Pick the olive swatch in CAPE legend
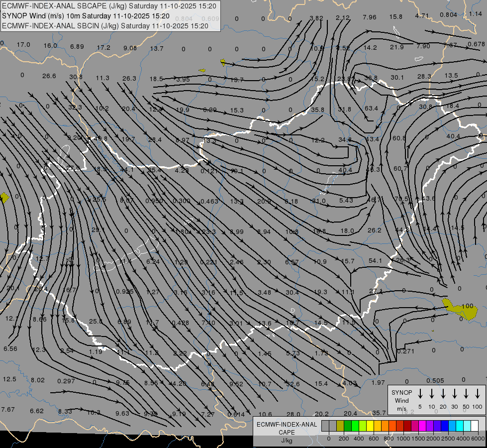Screen dimensions: 487x448 point(340,426)
